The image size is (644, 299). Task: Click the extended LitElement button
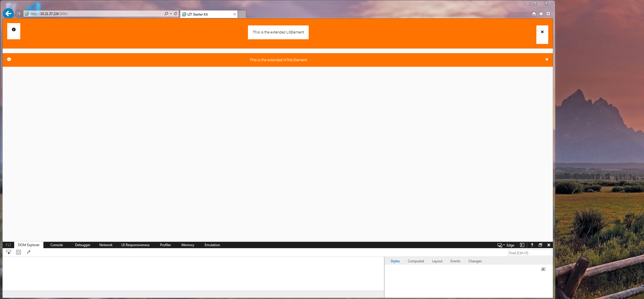278,32
